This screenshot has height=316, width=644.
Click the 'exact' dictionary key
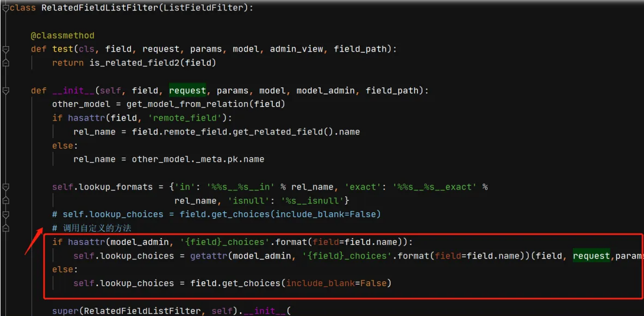[x=362, y=187]
